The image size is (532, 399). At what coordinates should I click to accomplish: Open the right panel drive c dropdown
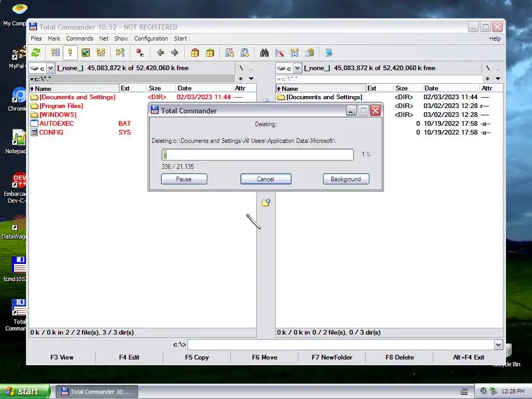tap(297, 68)
